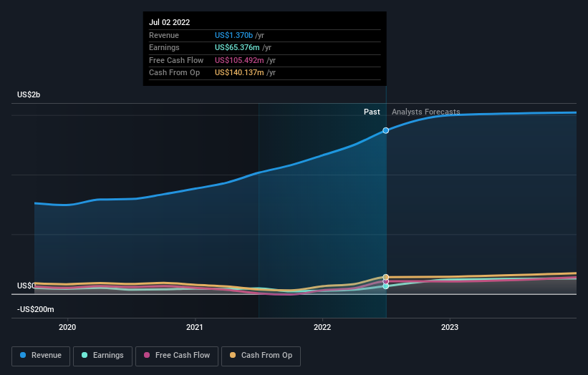588x375 pixels.
Task: Click the US$105.492m free cash flow value
Action: [x=239, y=60]
